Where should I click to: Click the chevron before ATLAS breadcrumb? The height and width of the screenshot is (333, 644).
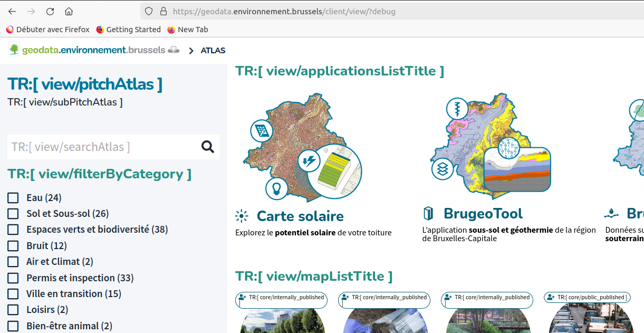coord(191,51)
